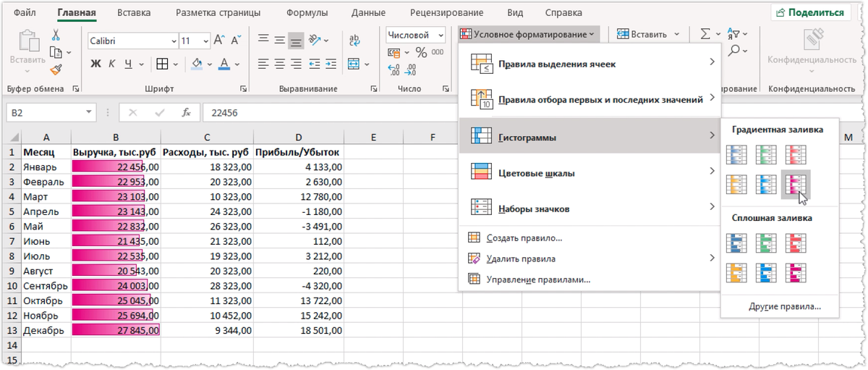Click the Borders grid icon

click(x=163, y=64)
